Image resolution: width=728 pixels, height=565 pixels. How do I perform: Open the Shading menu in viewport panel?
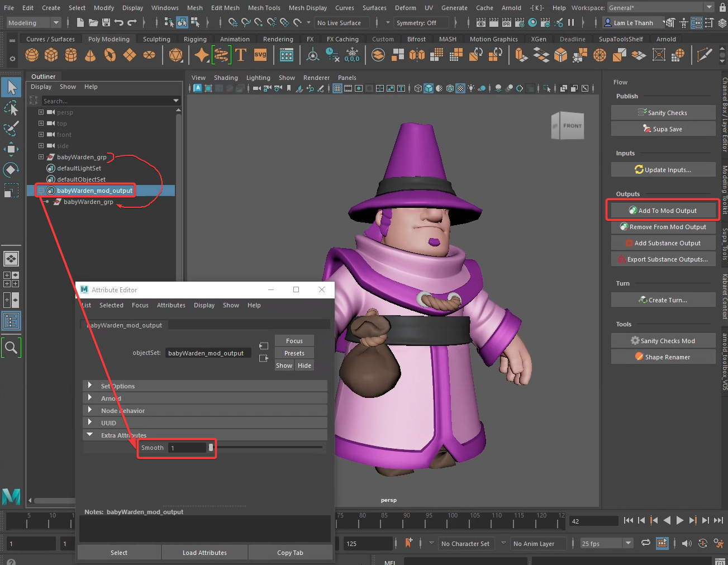226,78
